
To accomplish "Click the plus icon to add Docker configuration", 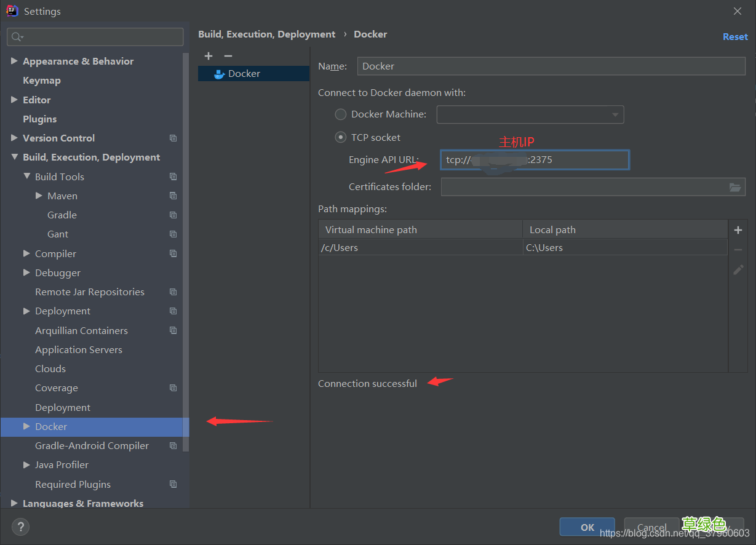I will pyautogui.click(x=209, y=56).
